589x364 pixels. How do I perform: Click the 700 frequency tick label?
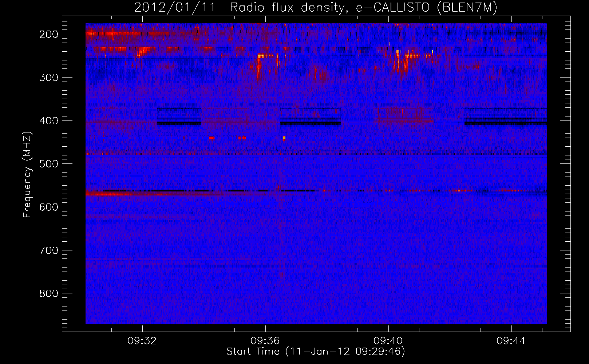[x=49, y=250]
